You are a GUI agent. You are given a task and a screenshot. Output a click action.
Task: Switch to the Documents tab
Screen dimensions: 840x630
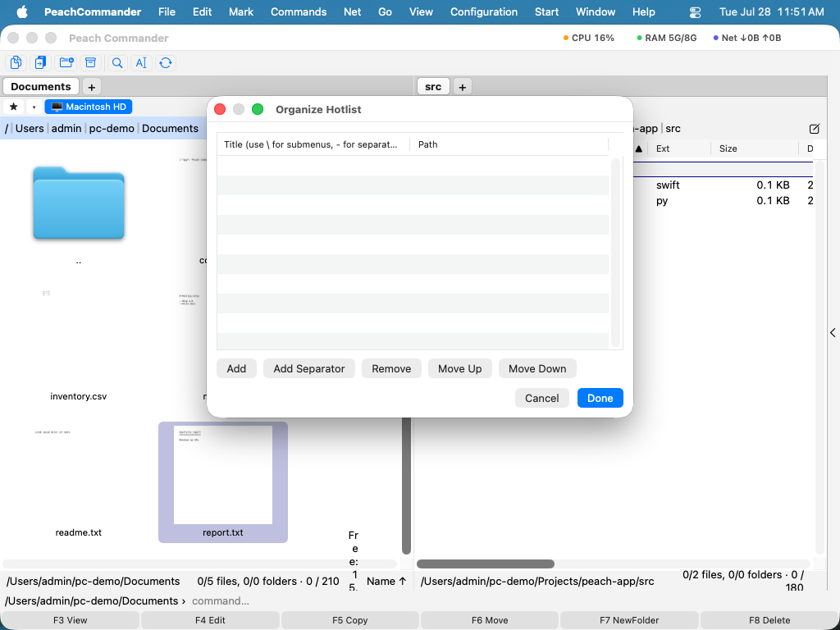pyautogui.click(x=41, y=86)
